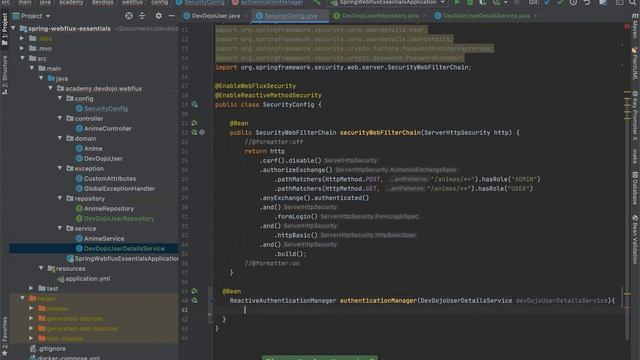Select AnimeController in the project tree

pyautogui.click(x=108, y=129)
